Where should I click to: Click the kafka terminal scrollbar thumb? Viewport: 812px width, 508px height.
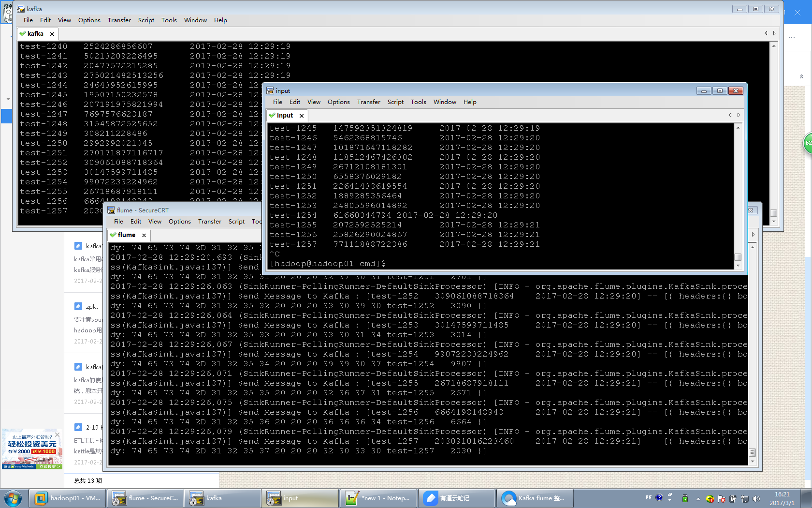[x=774, y=213]
